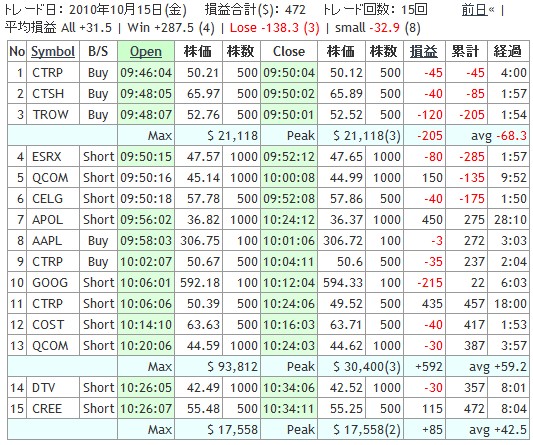
Task: Click open time 09:48:05 cell
Action: click(146, 94)
